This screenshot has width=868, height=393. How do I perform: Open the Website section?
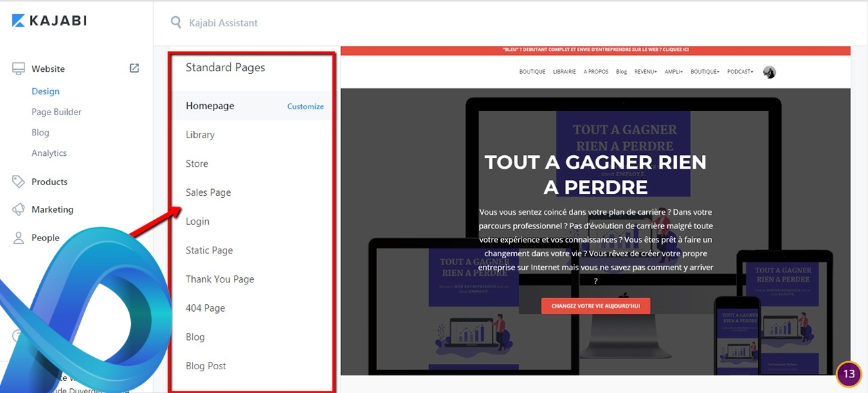click(48, 68)
